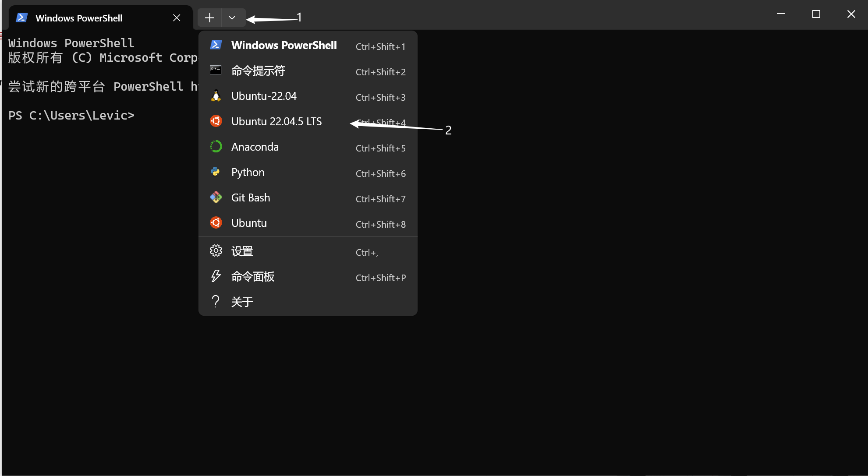Click the Ctrl+Shift+6 shortcut label
868x476 pixels.
[x=380, y=173]
